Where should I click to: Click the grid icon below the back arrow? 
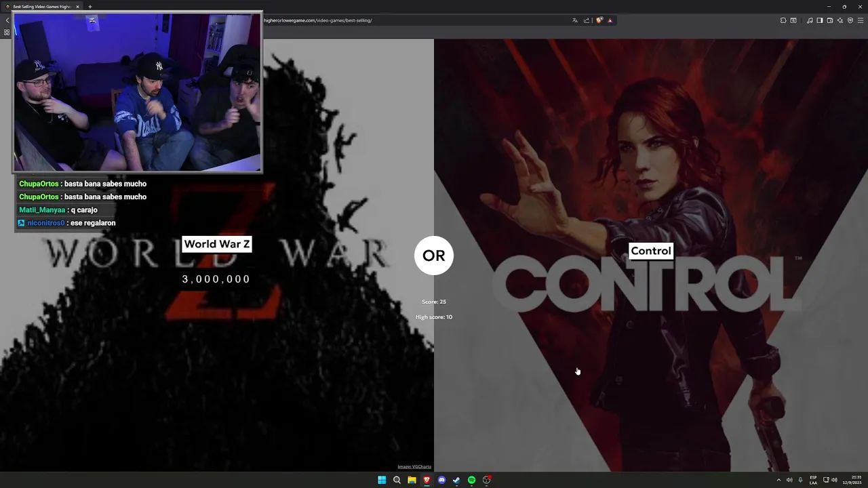pos(7,32)
